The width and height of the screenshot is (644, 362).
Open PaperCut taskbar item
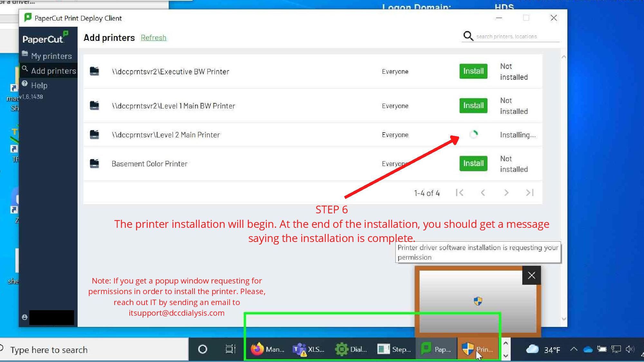436,349
